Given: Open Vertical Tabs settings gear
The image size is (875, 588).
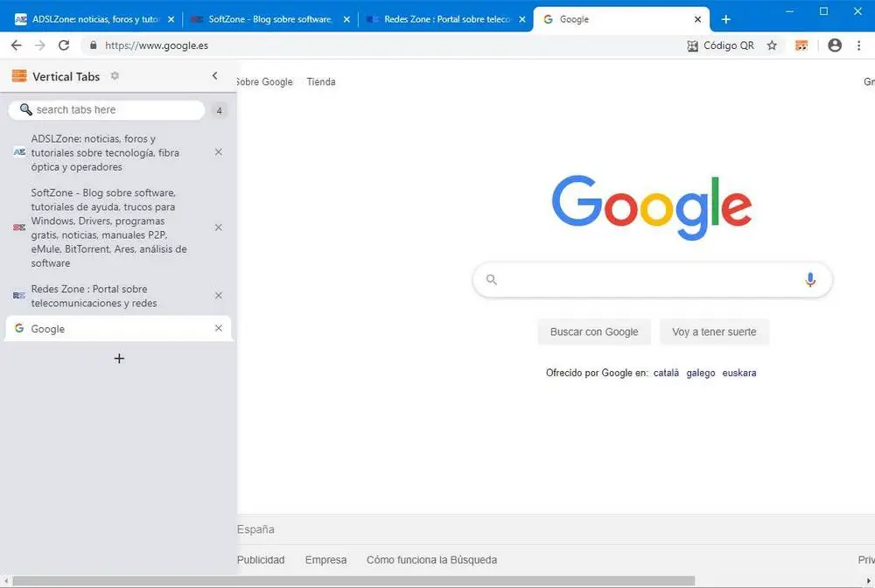Looking at the screenshot, I should pyautogui.click(x=115, y=75).
